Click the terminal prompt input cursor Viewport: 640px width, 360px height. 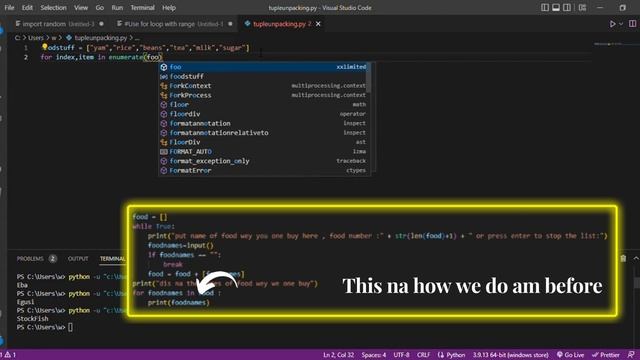pos(71,327)
